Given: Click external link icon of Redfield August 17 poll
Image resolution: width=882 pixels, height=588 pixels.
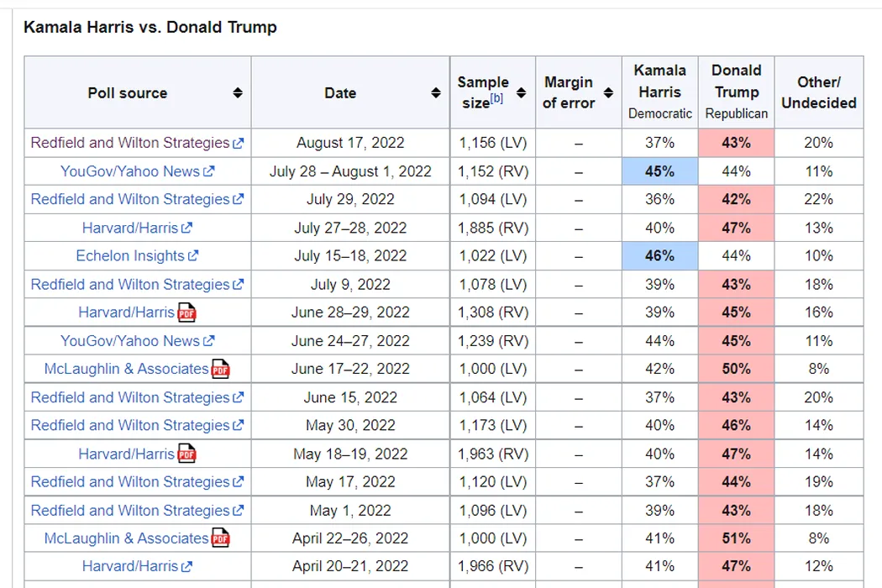Looking at the screenshot, I should (239, 144).
